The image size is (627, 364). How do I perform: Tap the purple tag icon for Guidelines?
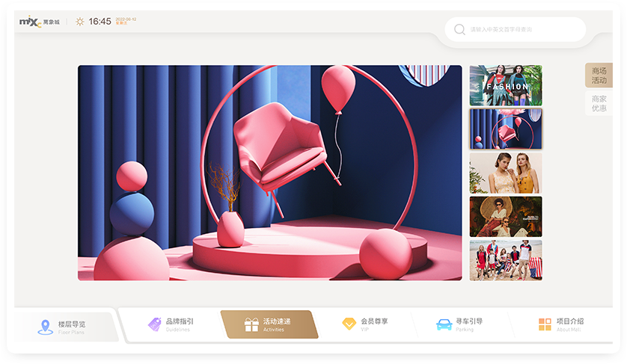[x=154, y=324]
